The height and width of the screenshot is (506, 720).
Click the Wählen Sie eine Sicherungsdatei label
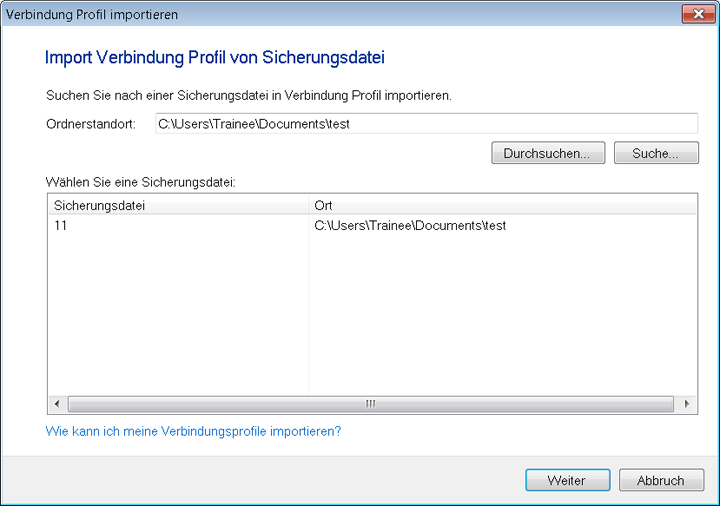(139, 183)
